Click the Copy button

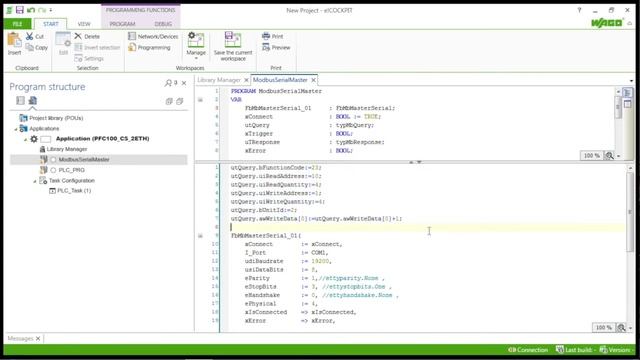[x=37, y=47]
